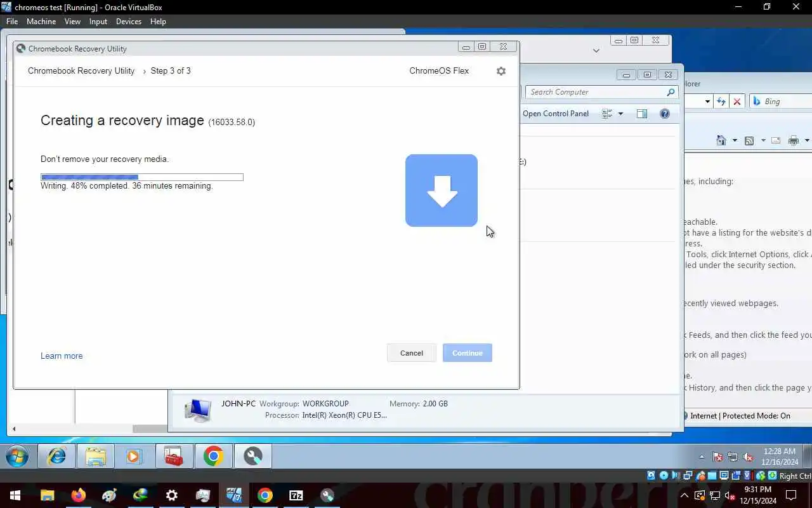Click the IE stop red X
812x508 pixels.
coord(737,102)
